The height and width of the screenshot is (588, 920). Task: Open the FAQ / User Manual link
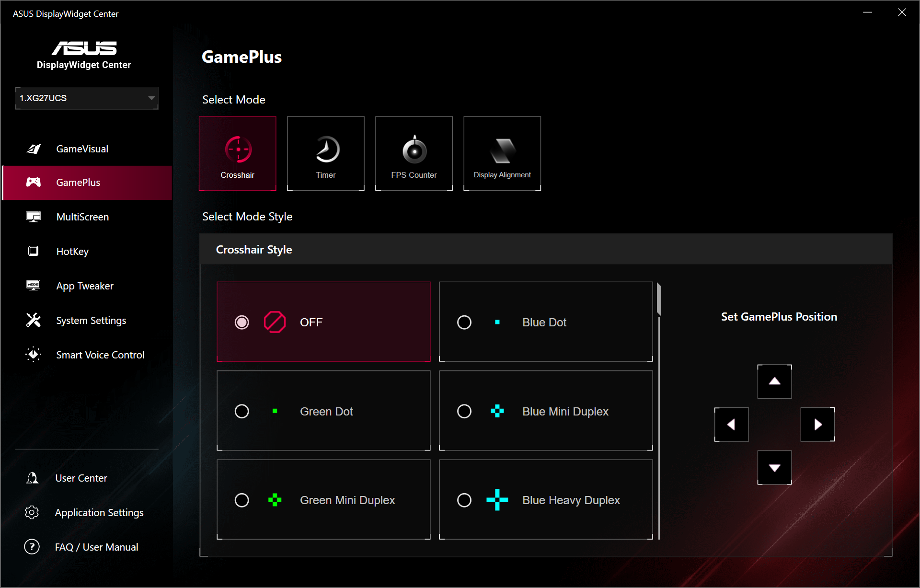click(96, 547)
